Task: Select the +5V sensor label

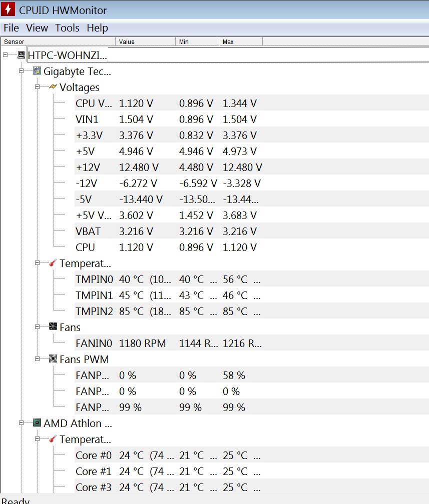Action: [85, 151]
